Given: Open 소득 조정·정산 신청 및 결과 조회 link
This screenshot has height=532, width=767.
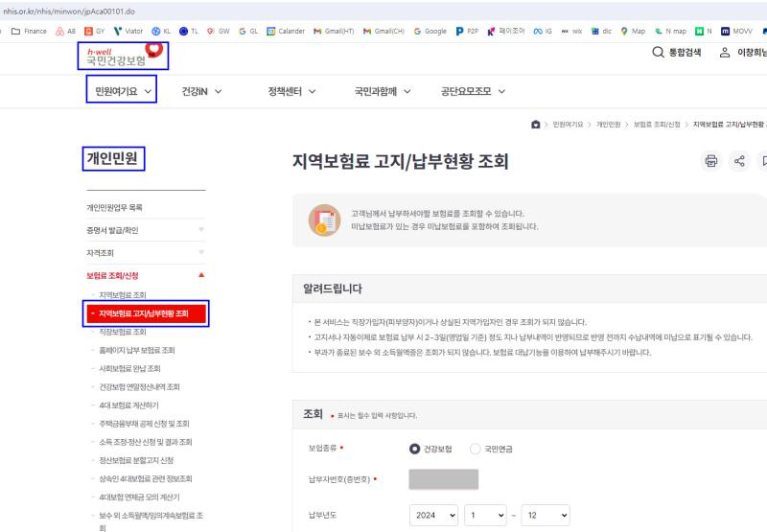Looking at the screenshot, I should pos(146,442).
